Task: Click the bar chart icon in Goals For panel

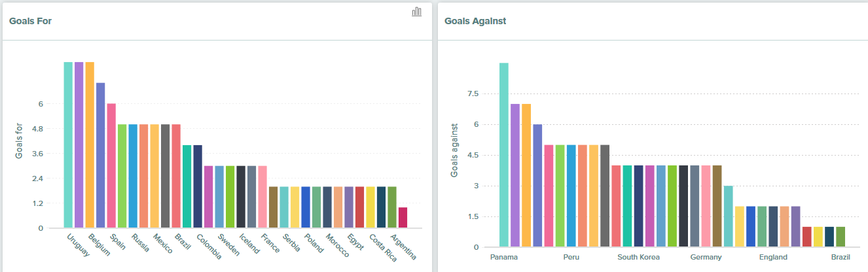Action: [416, 12]
